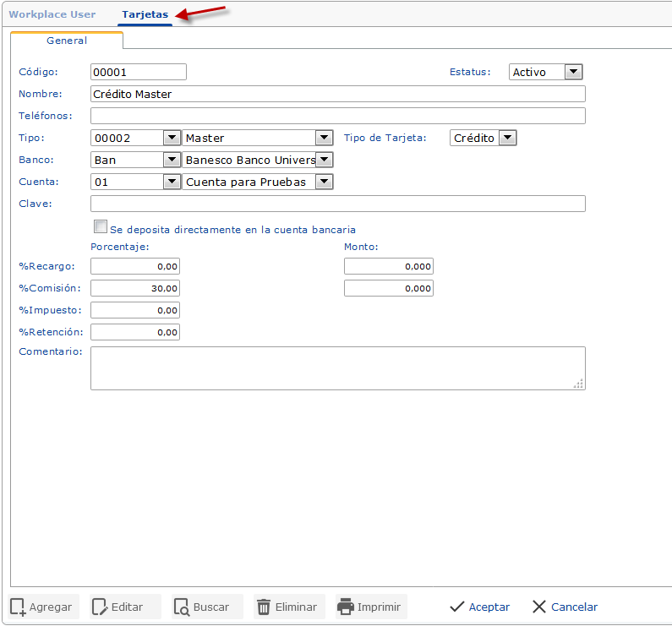672x626 pixels.
Task: Switch to the Workplace User tab
Action: [x=52, y=14]
